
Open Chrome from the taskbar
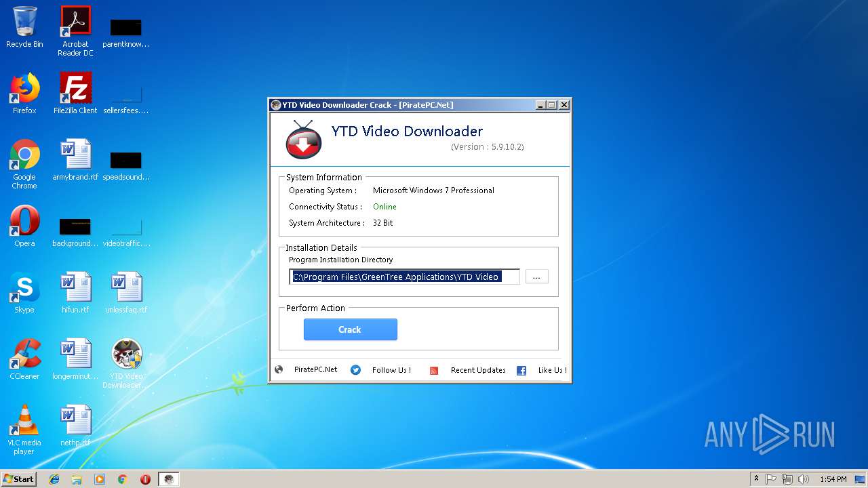(x=123, y=479)
